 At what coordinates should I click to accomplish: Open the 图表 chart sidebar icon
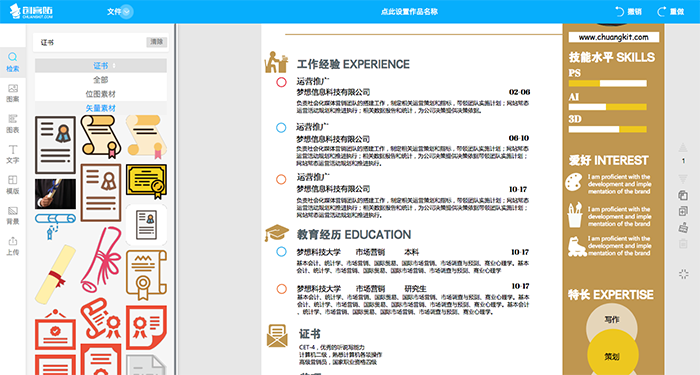[12, 124]
